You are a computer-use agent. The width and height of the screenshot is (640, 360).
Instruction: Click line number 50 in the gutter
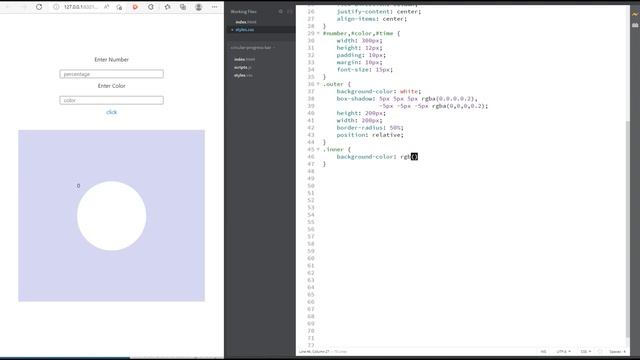click(311, 186)
